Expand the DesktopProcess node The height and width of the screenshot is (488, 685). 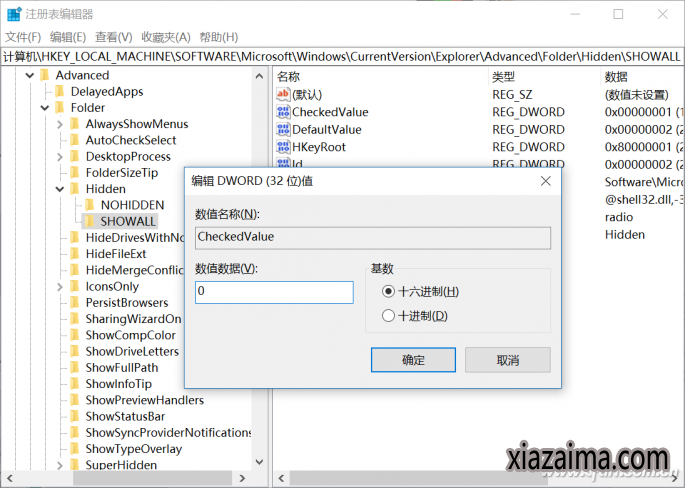[x=60, y=157]
